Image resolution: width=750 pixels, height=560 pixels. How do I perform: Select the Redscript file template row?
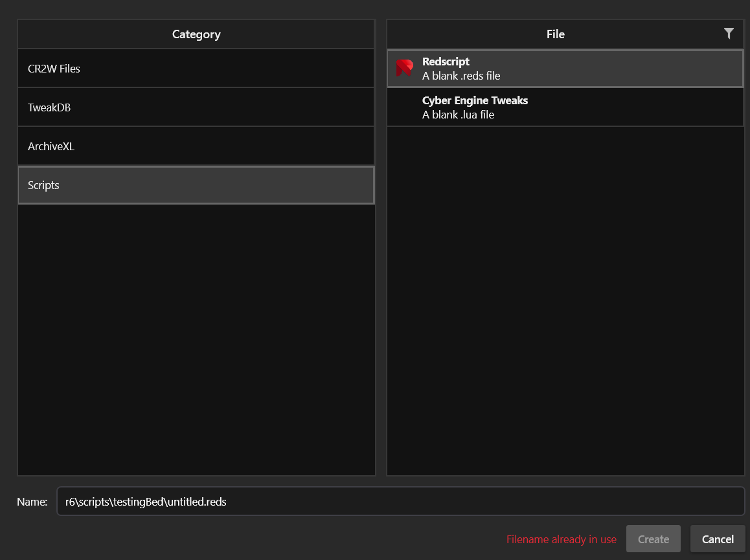[x=565, y=69]
